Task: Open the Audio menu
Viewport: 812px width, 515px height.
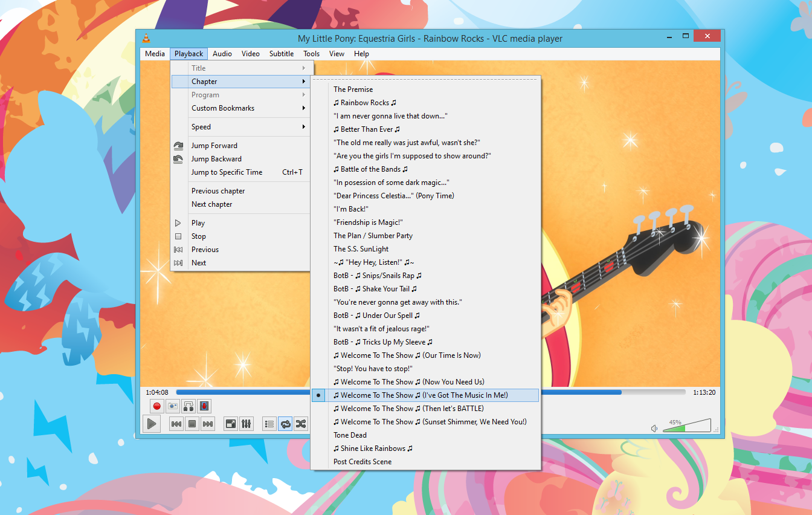Action: click(x=222, y=54)
